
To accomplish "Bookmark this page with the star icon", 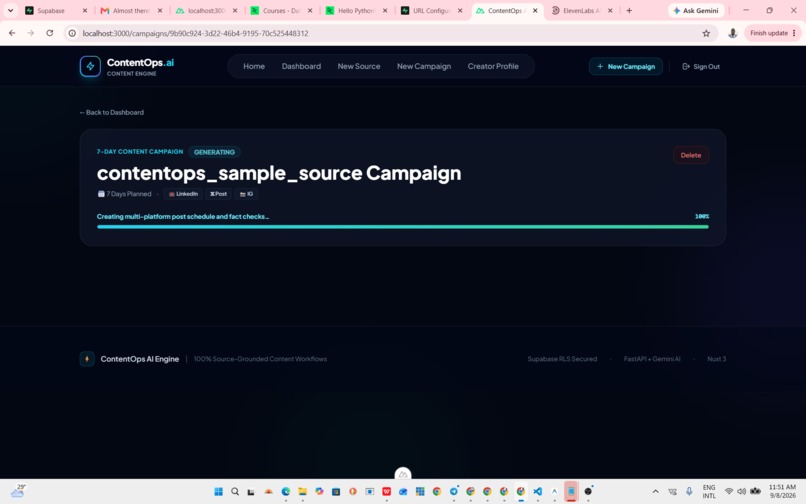I will pos(706,33).
